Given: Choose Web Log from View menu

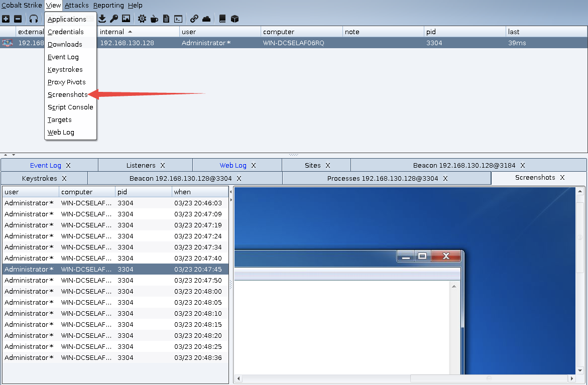Looking at the screenshot, I should point(70,133).
